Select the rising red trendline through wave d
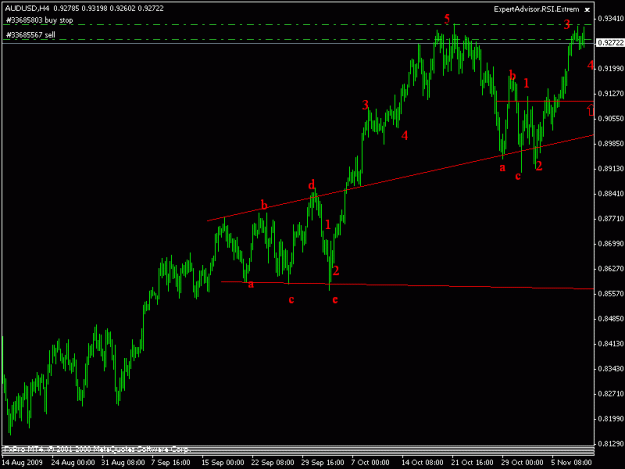The width and height of the screenshot is (625, 469). click(x=400, y=178)
